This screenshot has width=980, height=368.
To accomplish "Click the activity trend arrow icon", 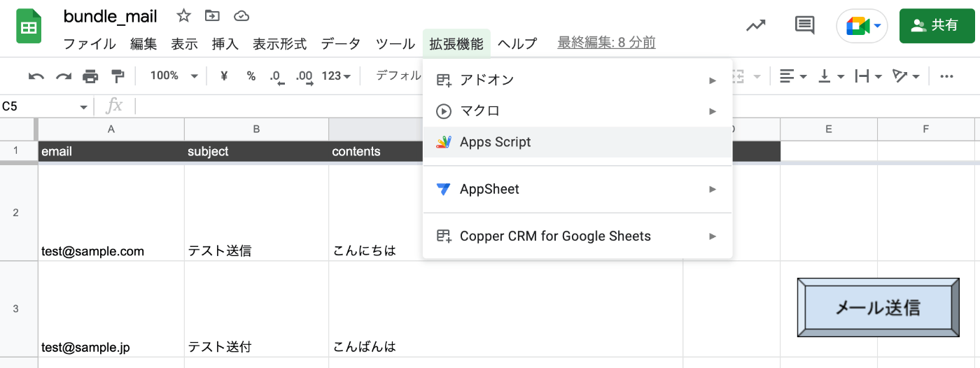I will tap(755, 26).
